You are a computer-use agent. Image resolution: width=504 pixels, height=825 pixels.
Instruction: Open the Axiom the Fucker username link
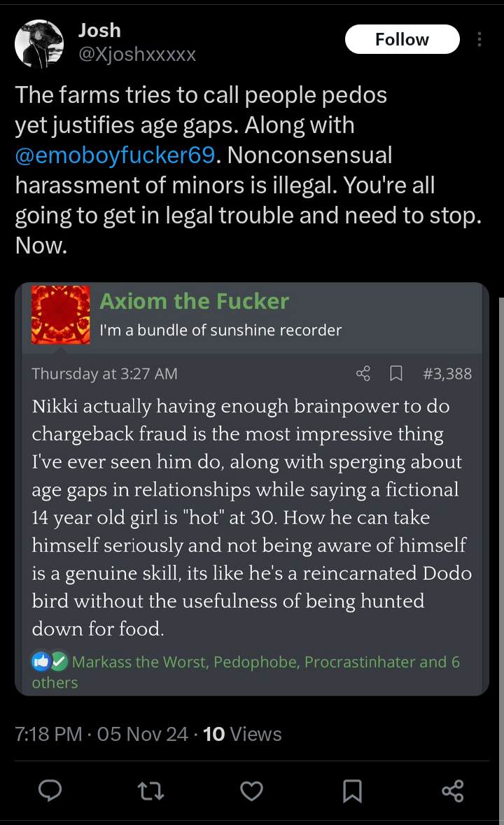[194, 301]
